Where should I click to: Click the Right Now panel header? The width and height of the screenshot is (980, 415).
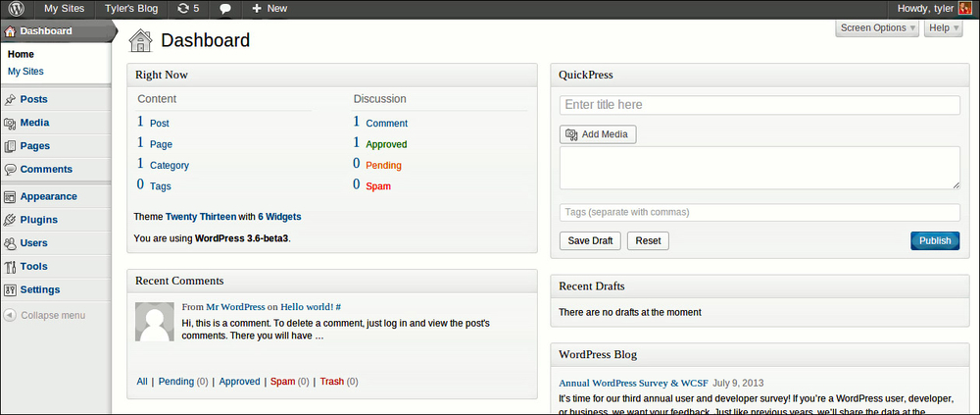[332, 76]
